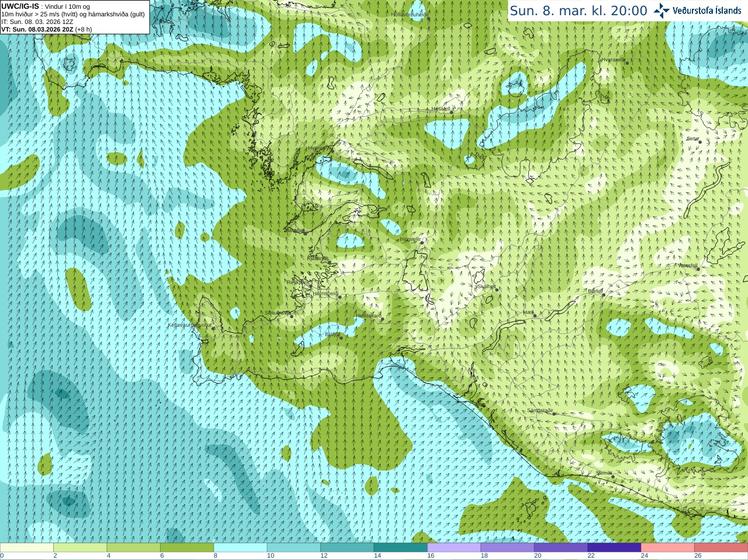Click the Skálholt label
Image resolution: width=748 pixels, height=560 pixels.
coord(487,287)
